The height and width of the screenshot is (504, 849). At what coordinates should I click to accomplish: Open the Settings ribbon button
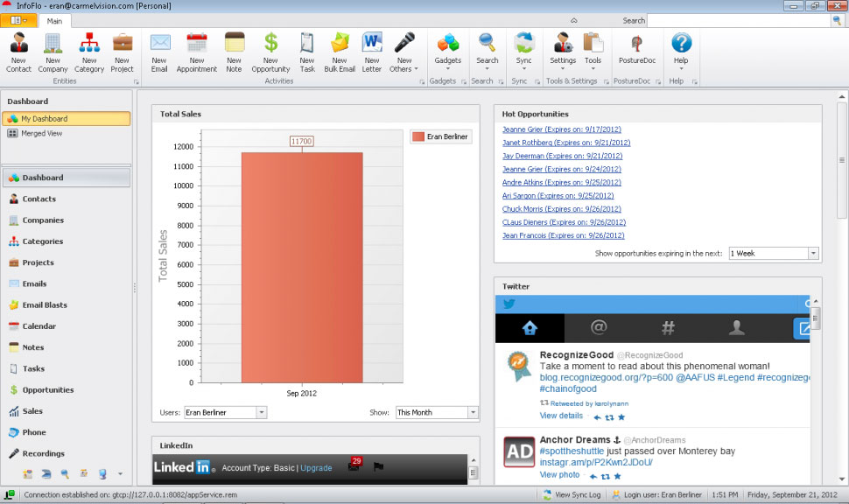pyautogui.click(x=563, y=52)
